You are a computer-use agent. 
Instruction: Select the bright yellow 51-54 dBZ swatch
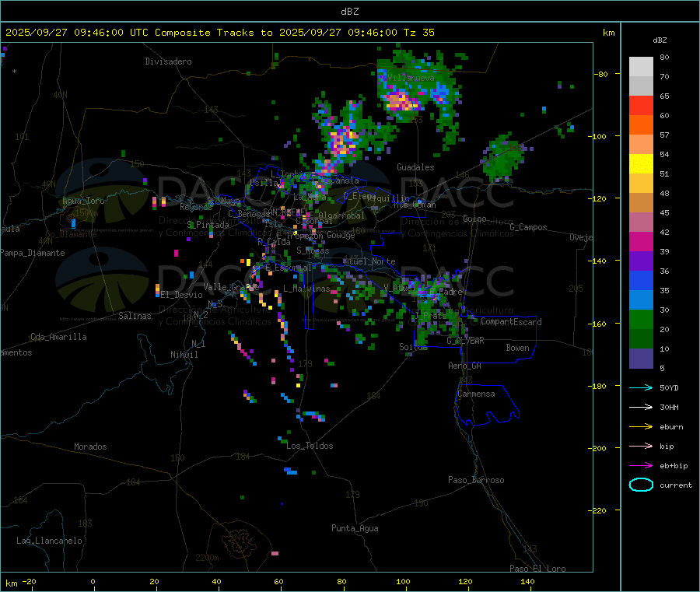click(641, 164)
